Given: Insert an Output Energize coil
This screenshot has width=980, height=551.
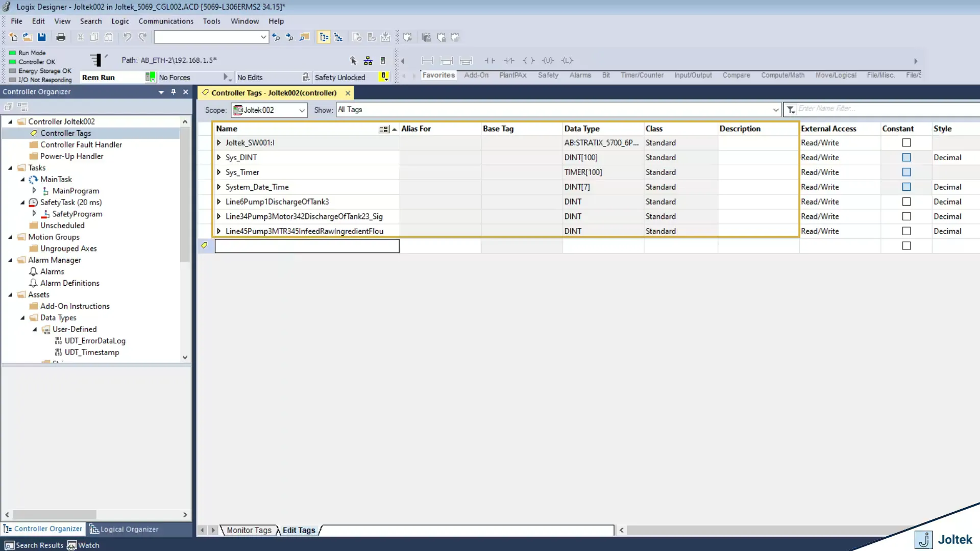Looking at the screenshot, I should 529,61.
